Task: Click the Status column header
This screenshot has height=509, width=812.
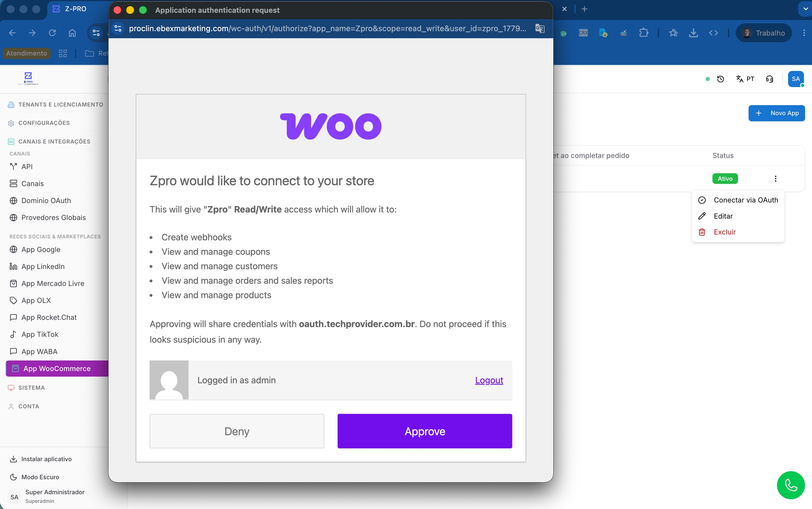Action: tap(723, 156)
